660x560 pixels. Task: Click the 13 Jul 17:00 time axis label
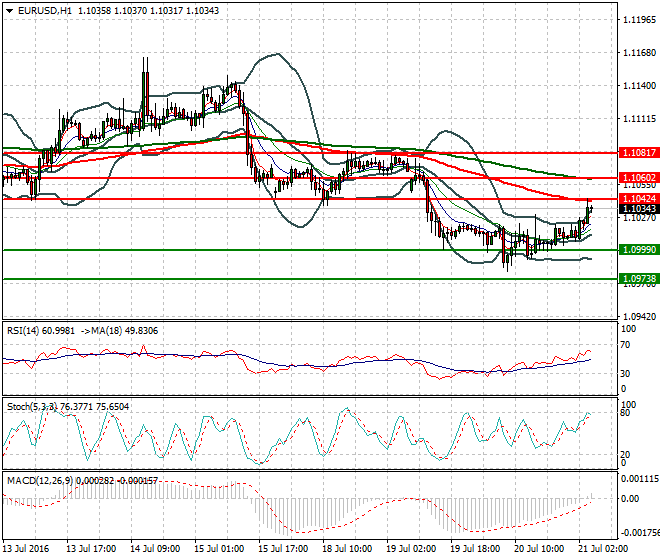tap(91, 549)
